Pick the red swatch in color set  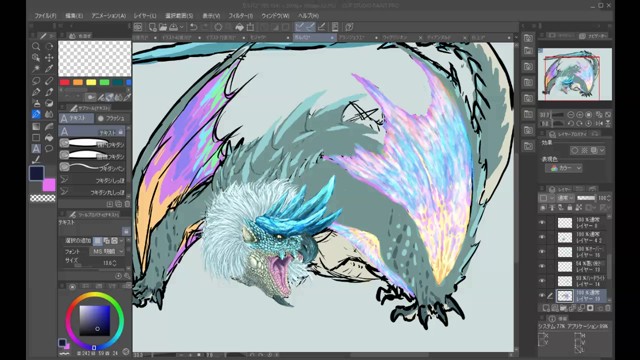(x=65, y=82)
